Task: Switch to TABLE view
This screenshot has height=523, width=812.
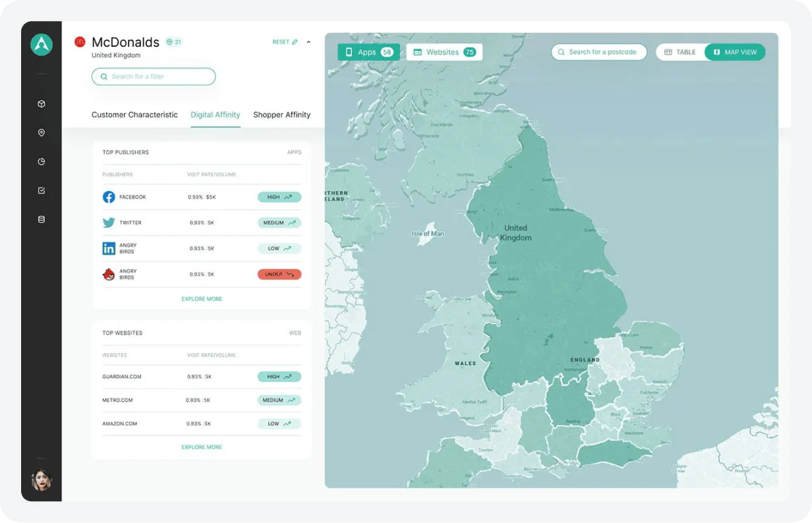Action: [x=680, y=52]
